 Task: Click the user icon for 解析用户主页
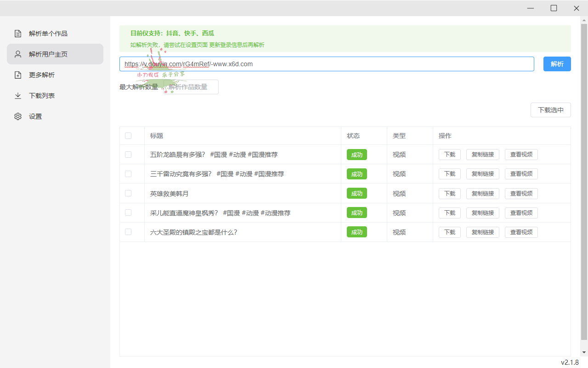[x=18, y=54]
